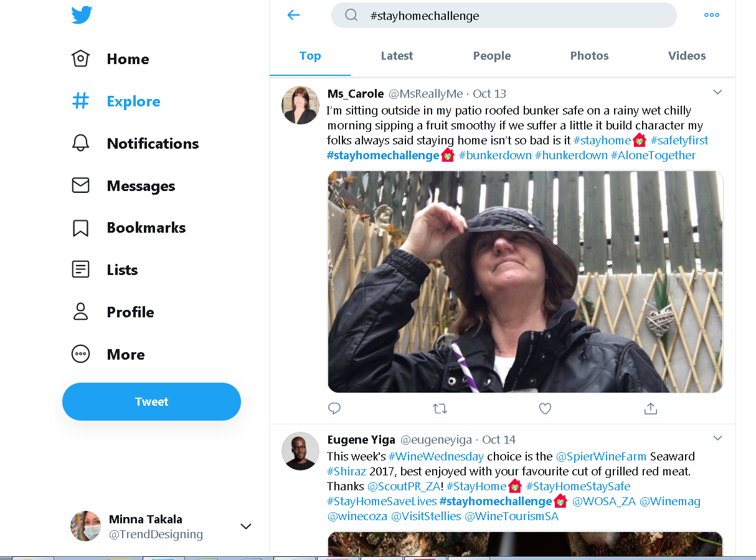Expand the Minna Takala account menu
756x560 pixels.
pos(246,526)
